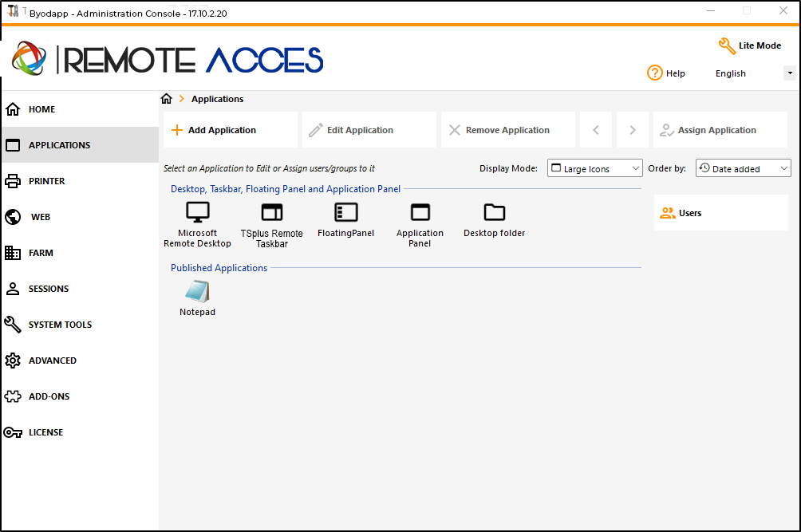
Task: Click the Applications breadcrumb text
Action: [218, 99]
